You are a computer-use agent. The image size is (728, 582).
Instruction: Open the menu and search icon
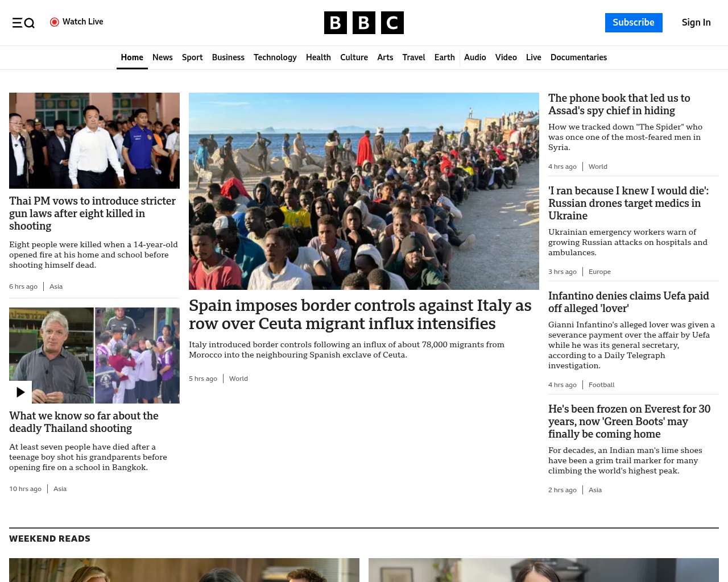(x=23, y=23)
